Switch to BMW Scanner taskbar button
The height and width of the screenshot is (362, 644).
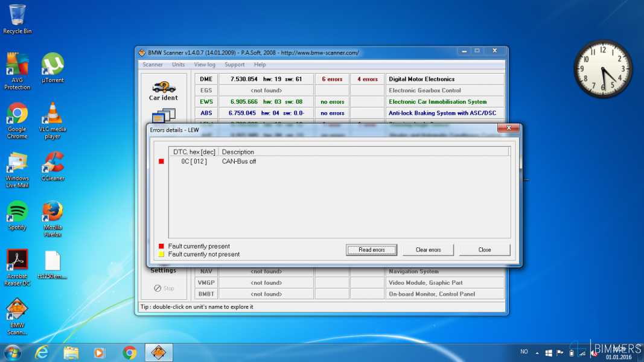pyautogui.click(x=159, y=352)
